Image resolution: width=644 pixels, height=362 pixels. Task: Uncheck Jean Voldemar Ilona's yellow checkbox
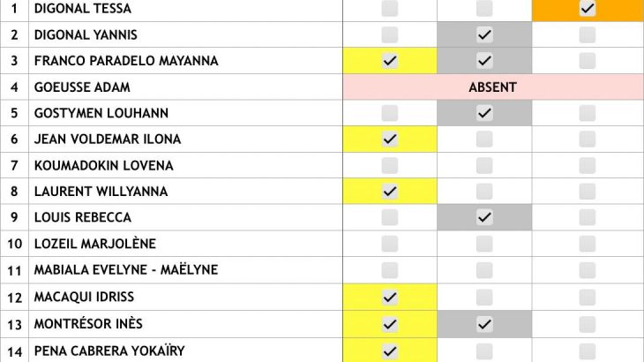point(390,140)
